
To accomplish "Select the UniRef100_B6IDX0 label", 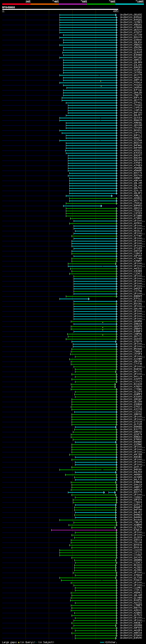I will [x=131, y=565].
